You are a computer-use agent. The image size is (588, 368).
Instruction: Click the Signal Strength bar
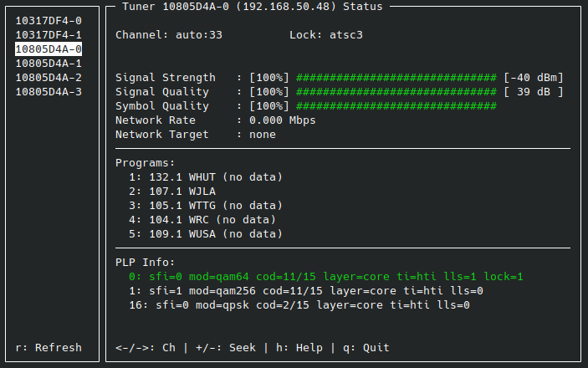click(x=396, y=78)
